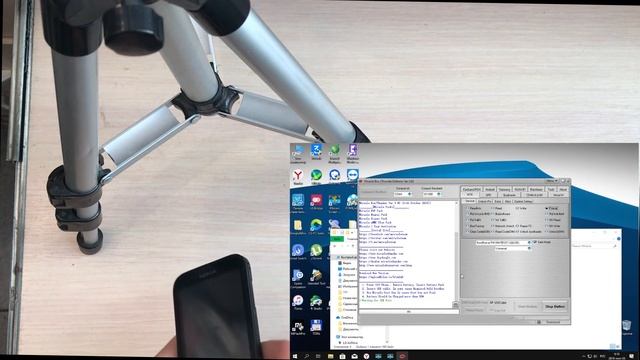Select the Read radio option

tap(496, 208)
